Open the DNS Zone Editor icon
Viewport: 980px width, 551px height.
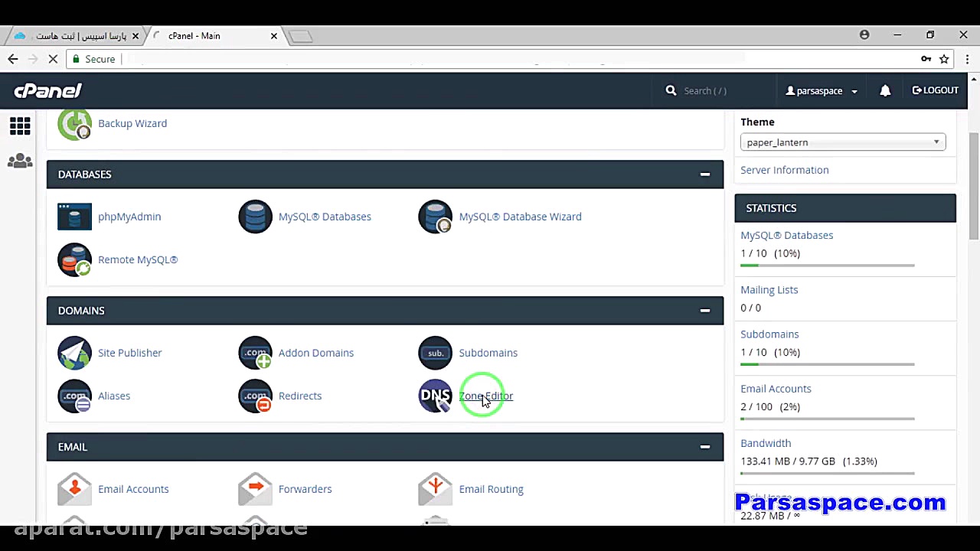coord(435,396)
